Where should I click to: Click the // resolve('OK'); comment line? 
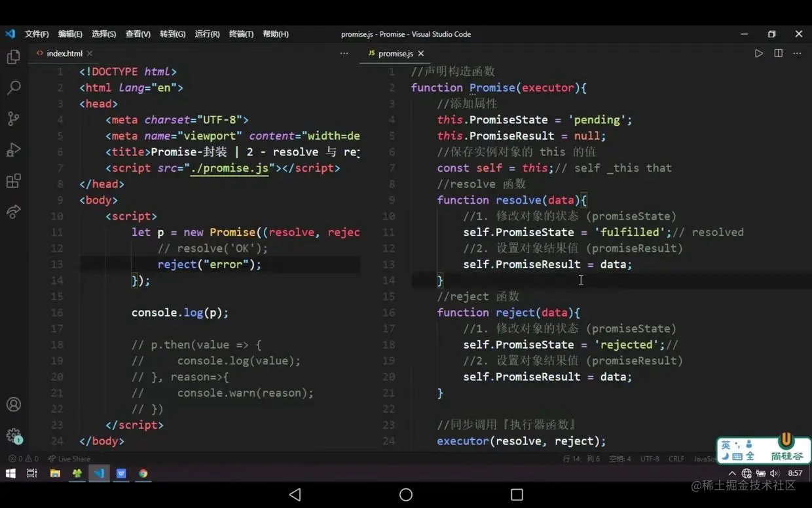click(x=213, y=248)
